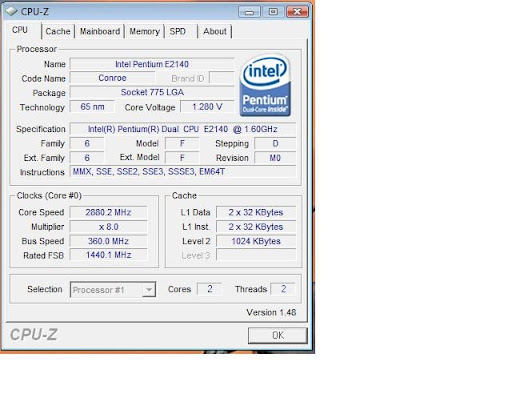The image size is (512, 410).
Task: Minimize the CPU-Z window
Action: 249,12
